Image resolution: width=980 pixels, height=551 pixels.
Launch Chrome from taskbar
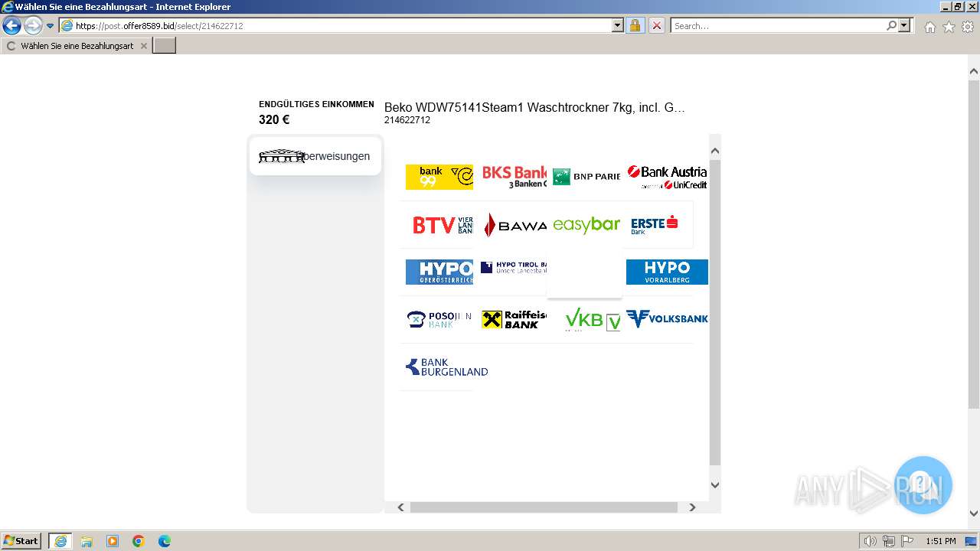[x=139, y=541]
